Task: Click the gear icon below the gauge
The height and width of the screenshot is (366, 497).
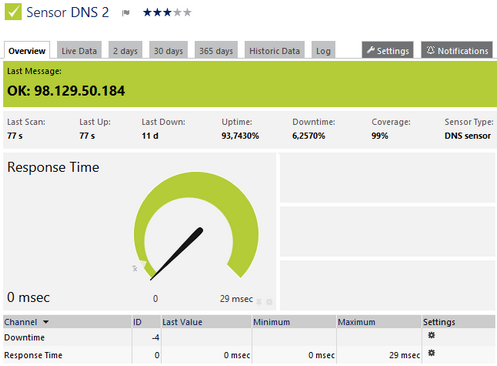Action: pos(269,302)
